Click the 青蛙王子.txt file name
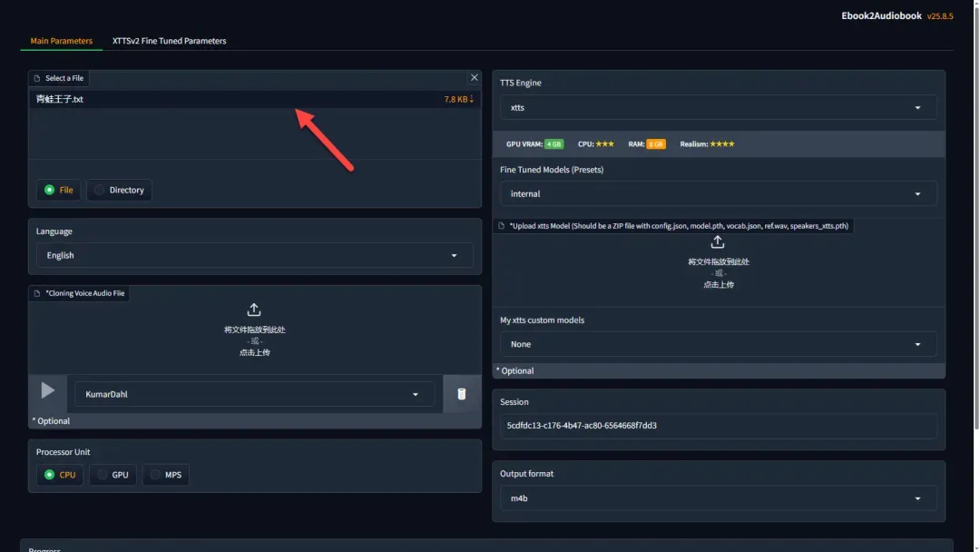Image resolution: width=980 pixels, height=552 pixels. 59,99
